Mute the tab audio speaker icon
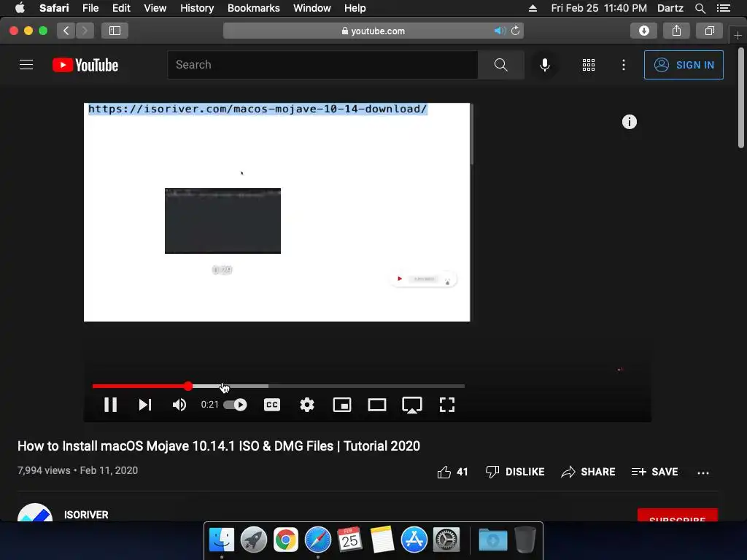 (x=500, y=31)
